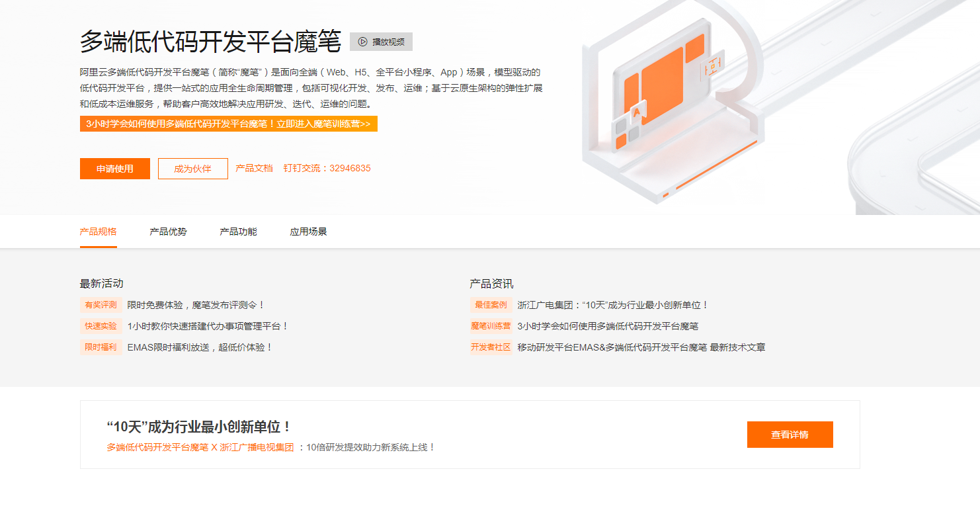The image size is (980, 510).
Task: Click the 魔笔训练营 tag under 产品资讯
Action: point(491,326)
